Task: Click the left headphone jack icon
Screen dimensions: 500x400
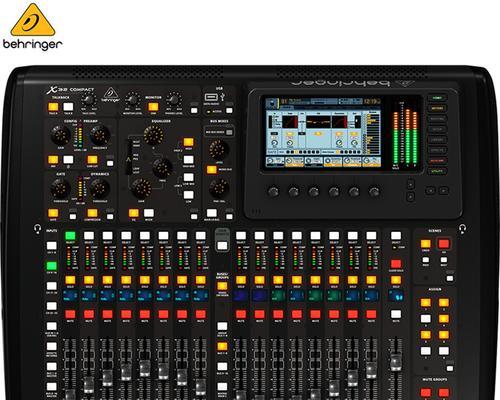Action: pos(37,229)
